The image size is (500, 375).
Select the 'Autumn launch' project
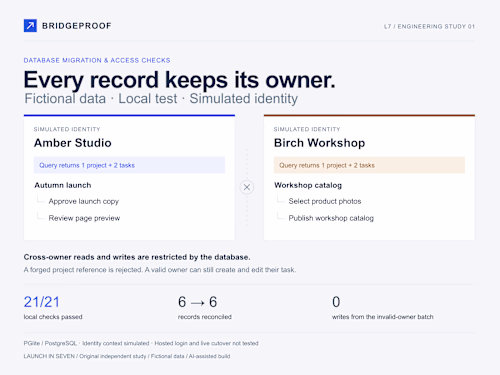tap(63, 185)
